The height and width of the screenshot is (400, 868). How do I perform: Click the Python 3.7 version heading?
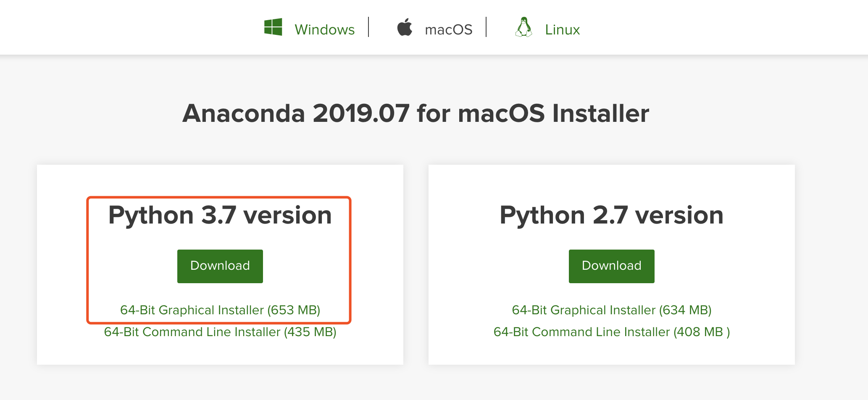220,215
